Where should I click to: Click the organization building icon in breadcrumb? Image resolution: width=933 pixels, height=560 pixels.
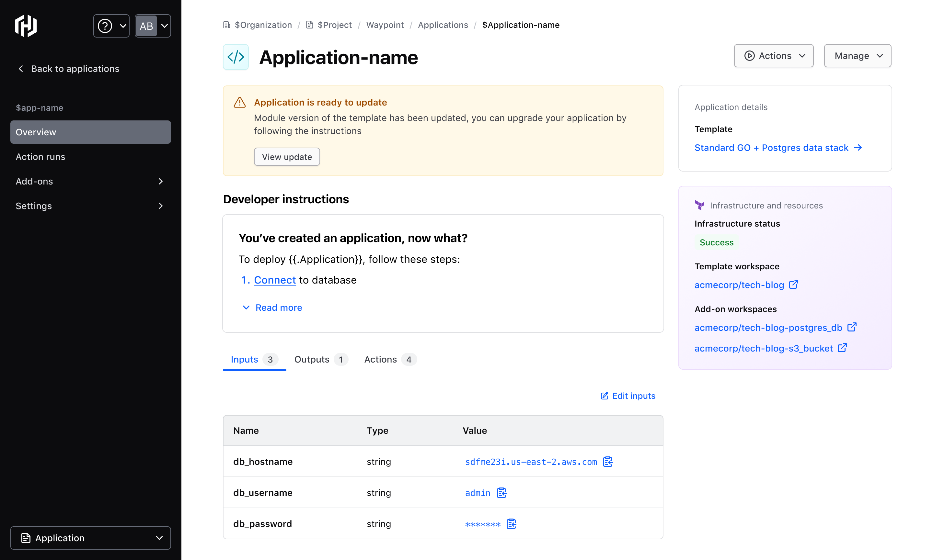(x=226, y=25)
